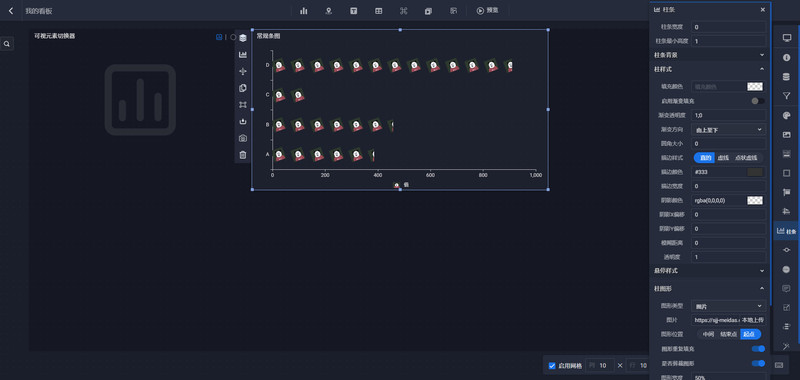
Task: Select 柱条 tab in right sidebar
Action: (x=786, y=231)
